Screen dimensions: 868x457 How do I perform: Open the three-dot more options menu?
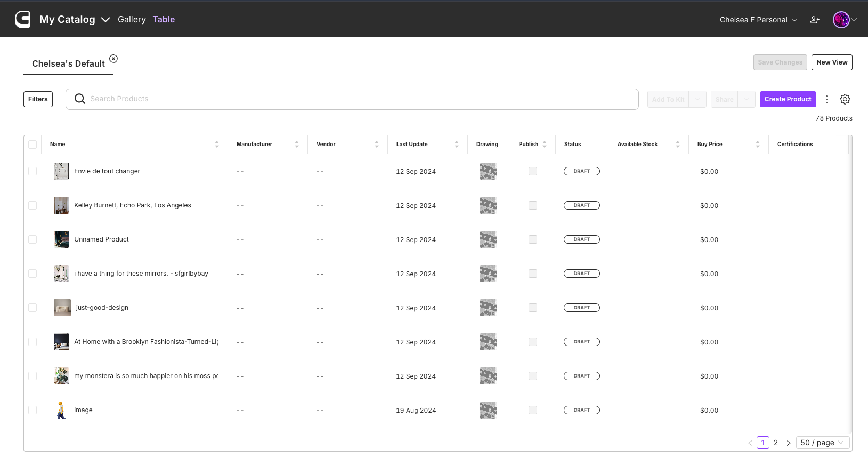point(826,99)
